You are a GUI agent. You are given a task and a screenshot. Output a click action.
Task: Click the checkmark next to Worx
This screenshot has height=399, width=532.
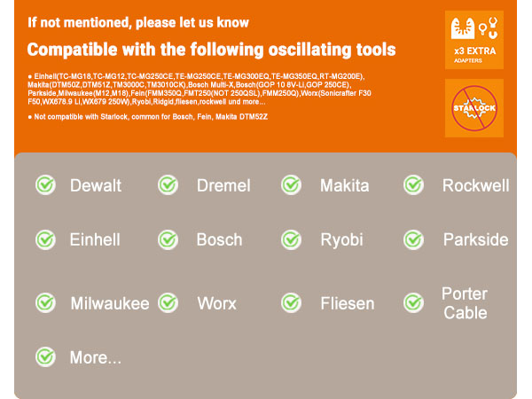click(x=168, y=302)
